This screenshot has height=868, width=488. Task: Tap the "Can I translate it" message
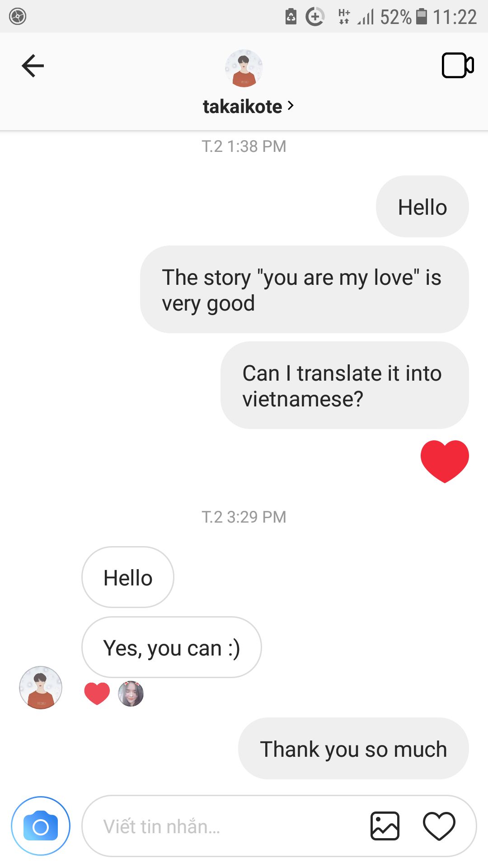click(x=345, y=385)
